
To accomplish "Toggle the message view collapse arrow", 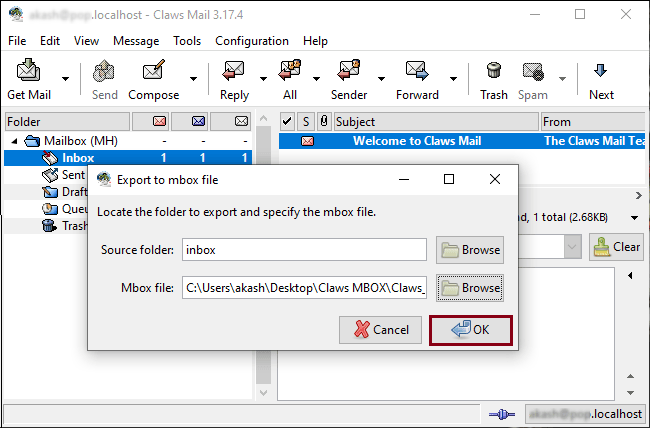I will click(x=631, y=275).
